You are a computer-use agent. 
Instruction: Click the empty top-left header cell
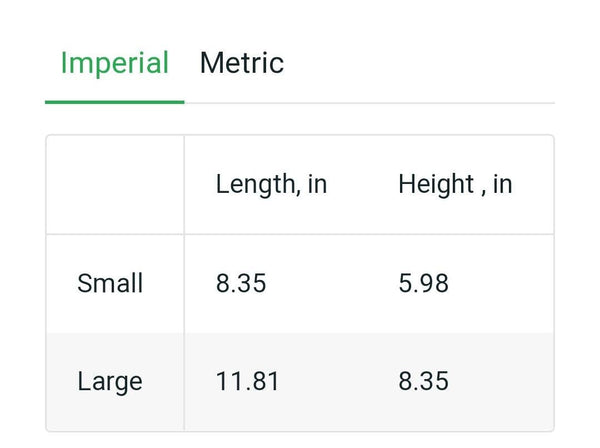pos(115,184)
